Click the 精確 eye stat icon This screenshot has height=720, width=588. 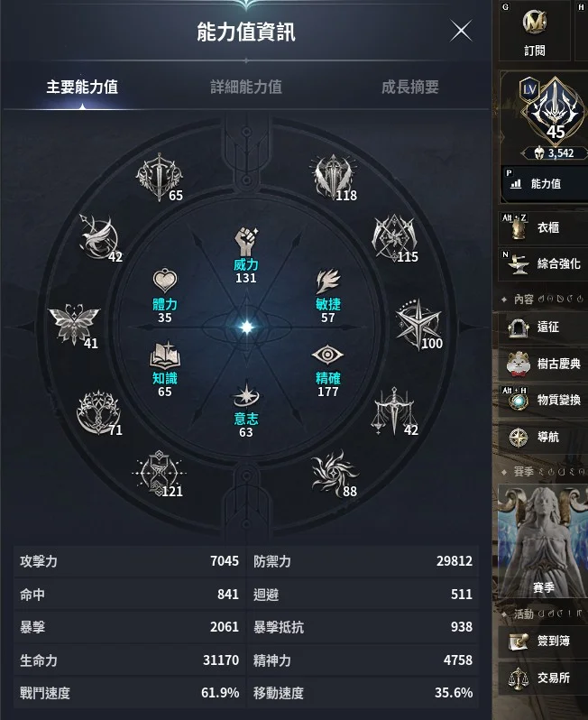pos(327,355)
